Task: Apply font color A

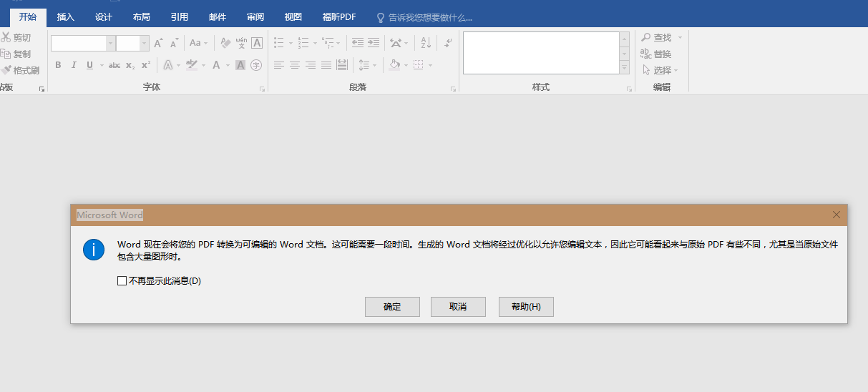Action: (218, 65)
